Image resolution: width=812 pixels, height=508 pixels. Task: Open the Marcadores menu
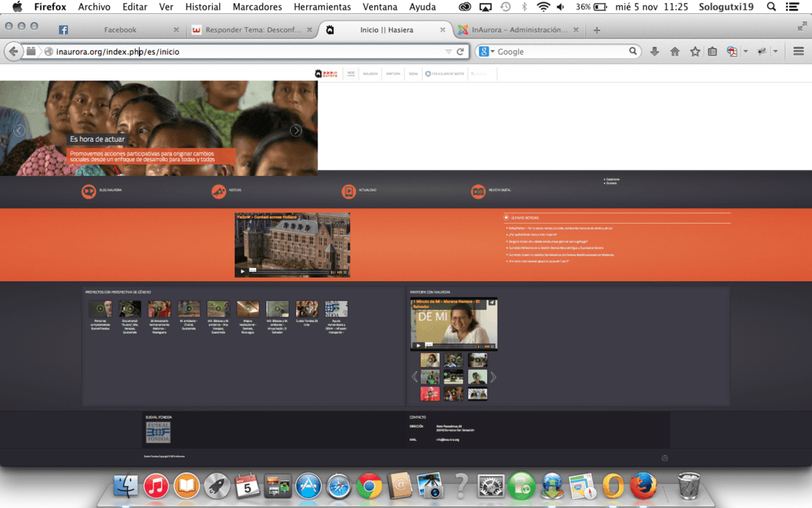point(258,7)
